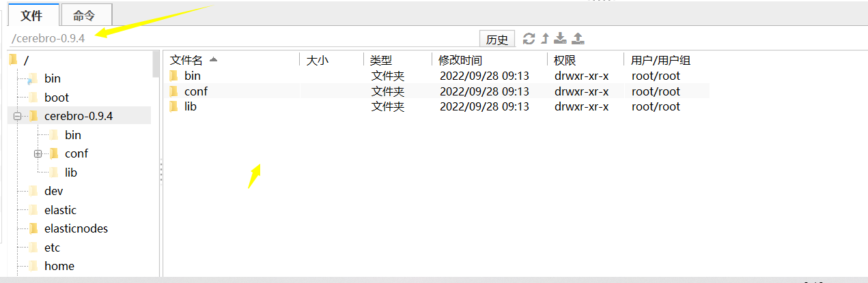The image size is (868, 283).
Task: Switch to the 命令 tab
Action: click(x=86, y=14)
